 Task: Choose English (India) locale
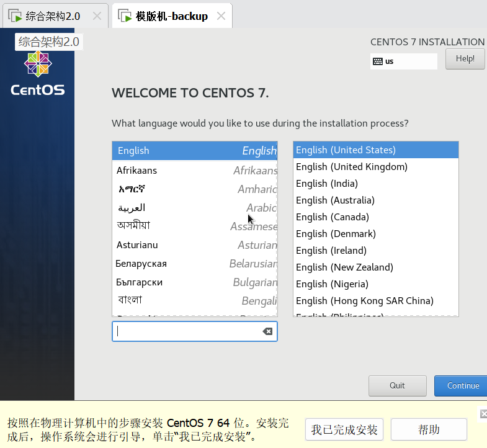click(x=376, y=184)
